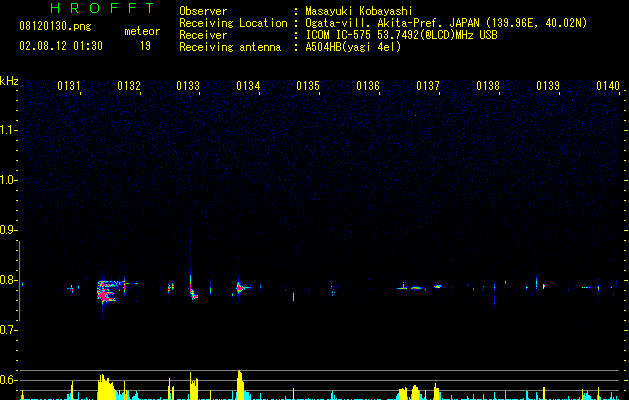The width and height of the screenshot is (629, 400).
Task: Click the yellow power peak near 0133
Action: tap(194, 386)
